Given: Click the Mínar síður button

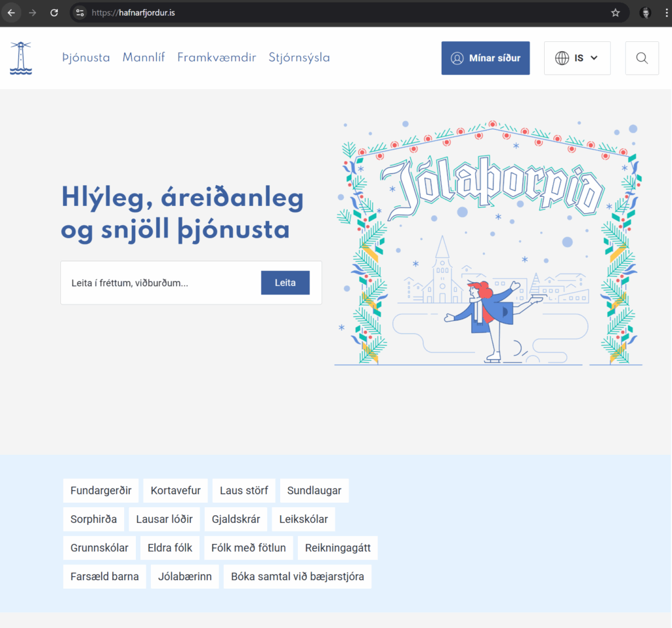Looking at the screenshot, I should [485, 58].
